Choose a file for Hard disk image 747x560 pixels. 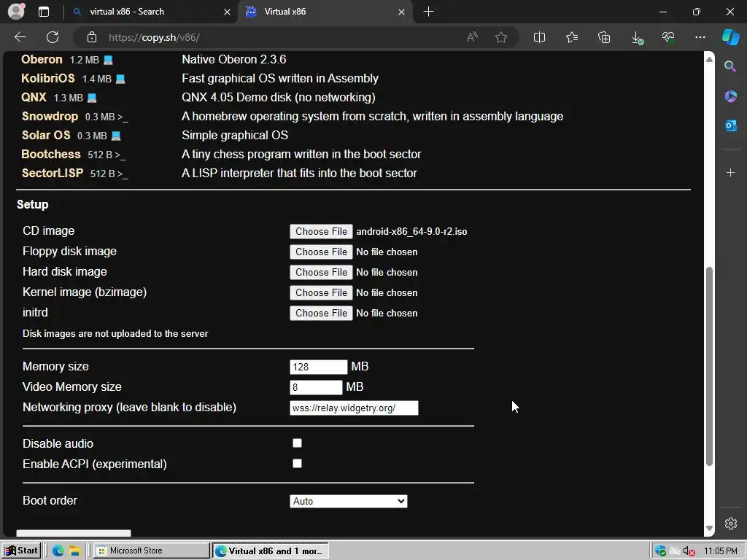[x=321, y=273]
